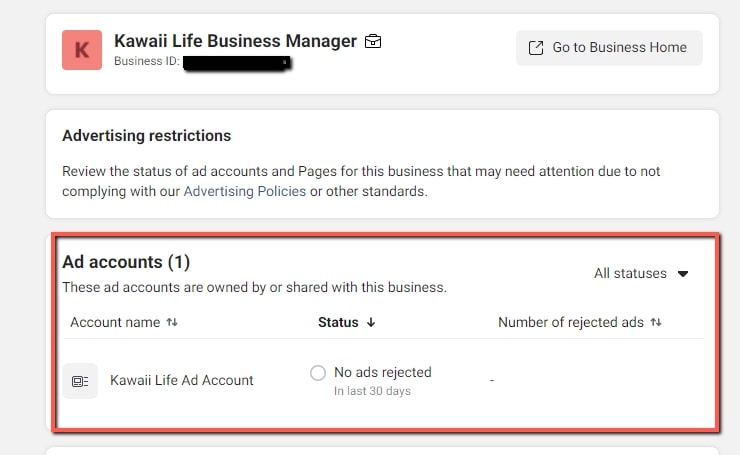Click the briefcase icon beside the business name
The image size is (740, 455).
tap(373, 42)
